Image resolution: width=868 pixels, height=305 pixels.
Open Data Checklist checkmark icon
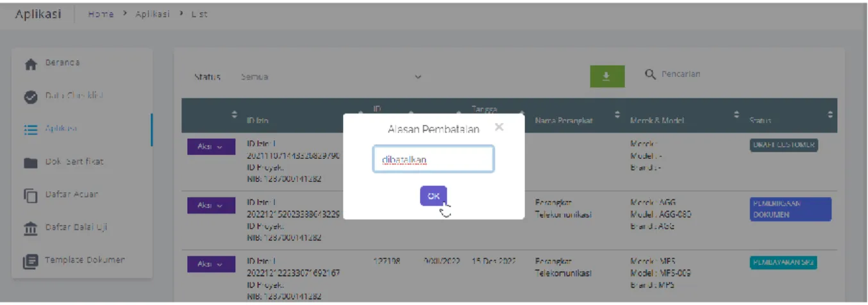30,97
